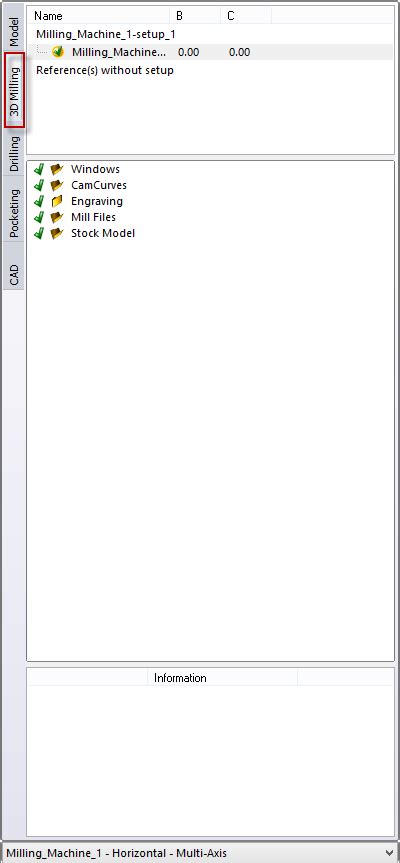Open the Pocketing tab

point(14,213)
